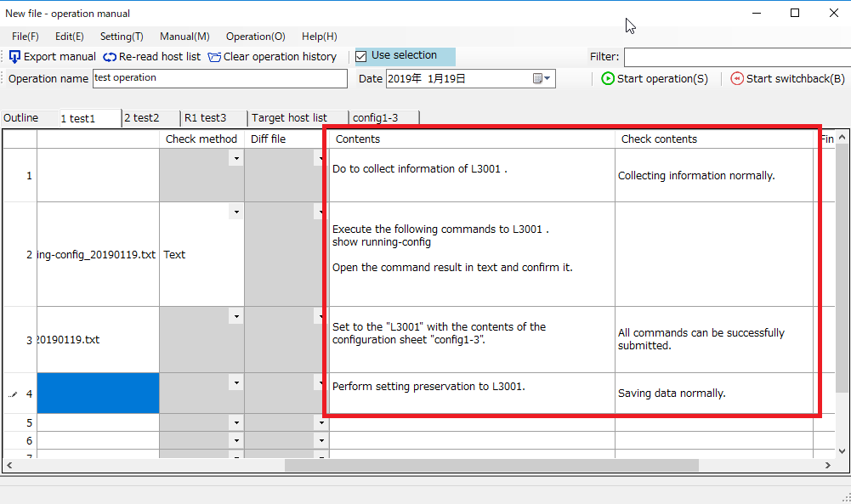851x504 pixels.
Task: Toggle the Use selection checkbox
Action: click(x=361, y=56)
